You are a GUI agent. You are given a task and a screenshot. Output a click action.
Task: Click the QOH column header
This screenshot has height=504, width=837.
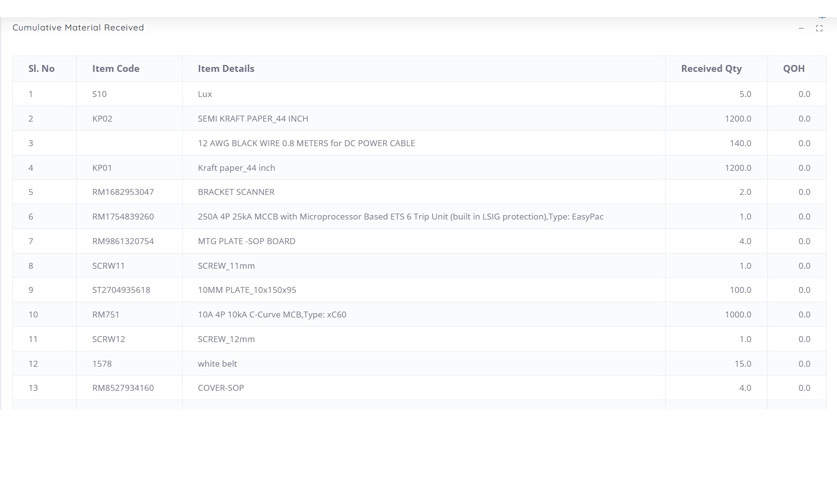pos(794,69)
